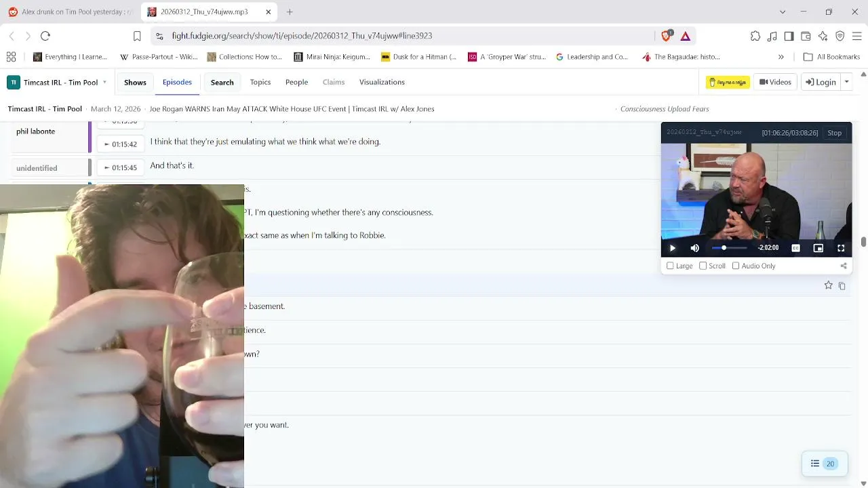
Task: Open the media playlist music note icon
Action: tap(772, 36)
